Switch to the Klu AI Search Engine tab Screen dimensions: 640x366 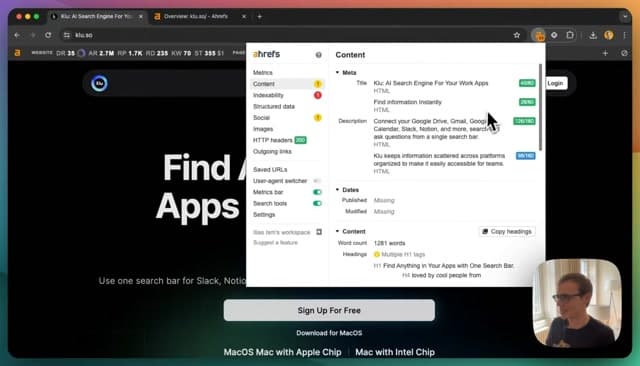tap(96, 17)
